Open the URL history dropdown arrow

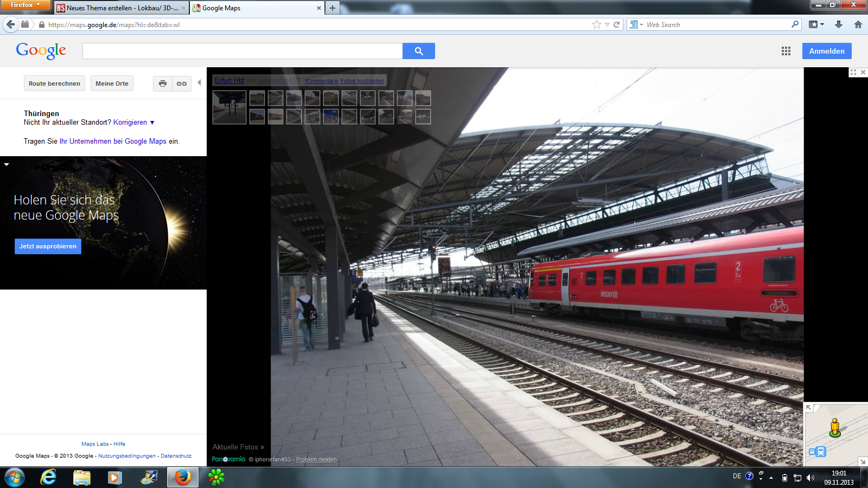click(x=607, y=25)
